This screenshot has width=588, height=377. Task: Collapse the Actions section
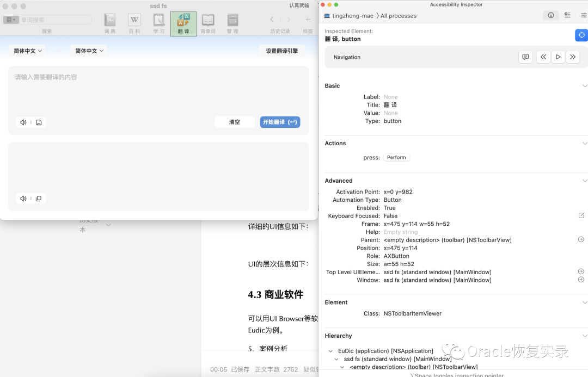(584, 143)
